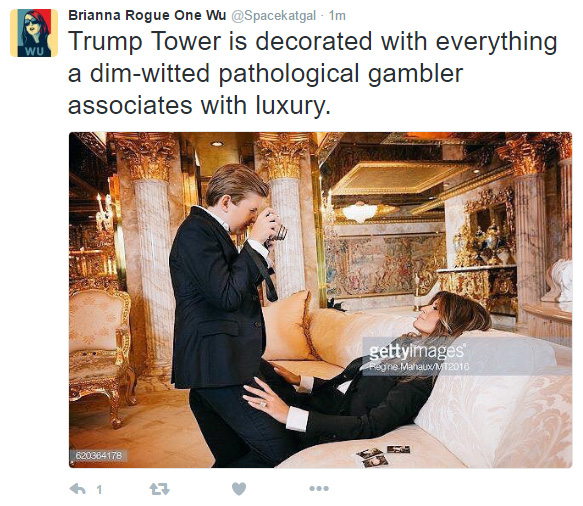Click the gettyimages watermark on the photo

pos(417,351)
